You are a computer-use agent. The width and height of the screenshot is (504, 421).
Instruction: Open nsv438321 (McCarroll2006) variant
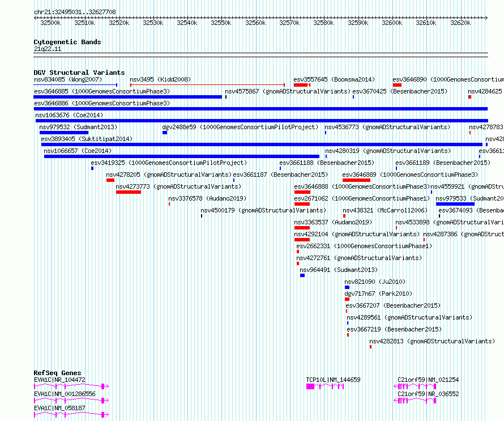[385, 210]
